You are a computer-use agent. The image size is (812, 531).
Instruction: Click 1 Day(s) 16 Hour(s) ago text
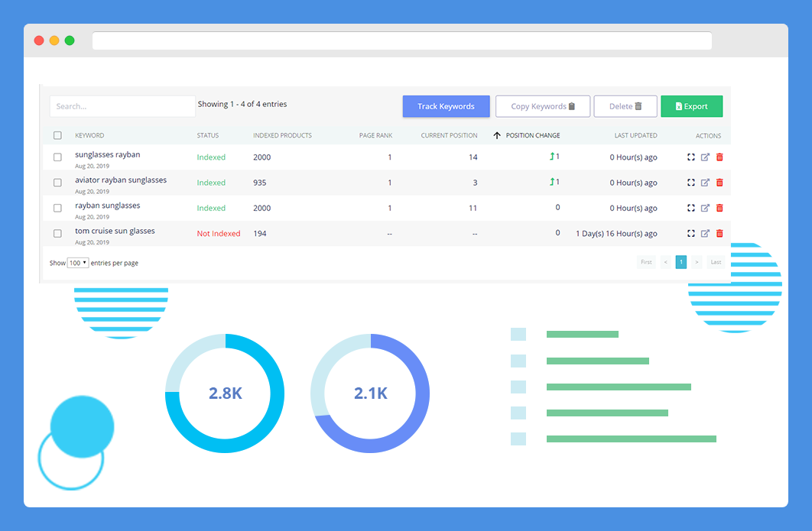coord(616,234)
